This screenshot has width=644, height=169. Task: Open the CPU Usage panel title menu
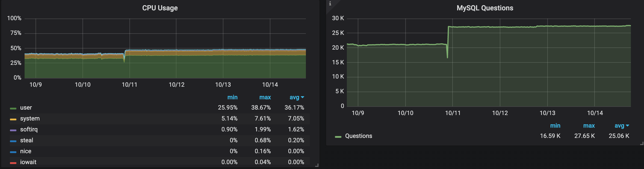160,8
